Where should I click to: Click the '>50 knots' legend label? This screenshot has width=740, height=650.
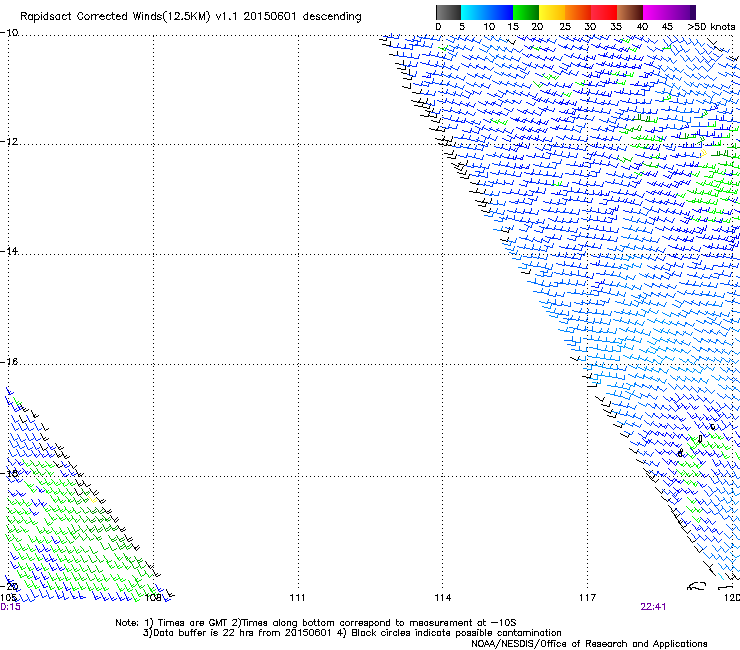(712, 27)
